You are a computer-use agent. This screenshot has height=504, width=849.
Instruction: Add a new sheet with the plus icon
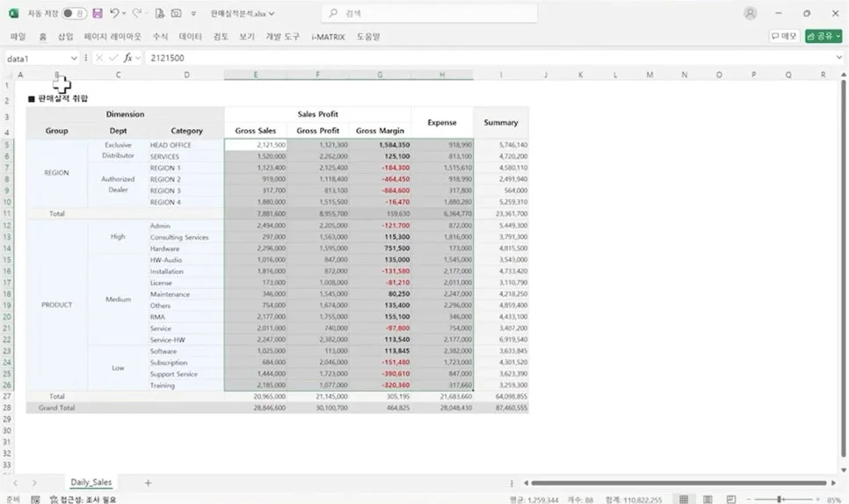148,483
